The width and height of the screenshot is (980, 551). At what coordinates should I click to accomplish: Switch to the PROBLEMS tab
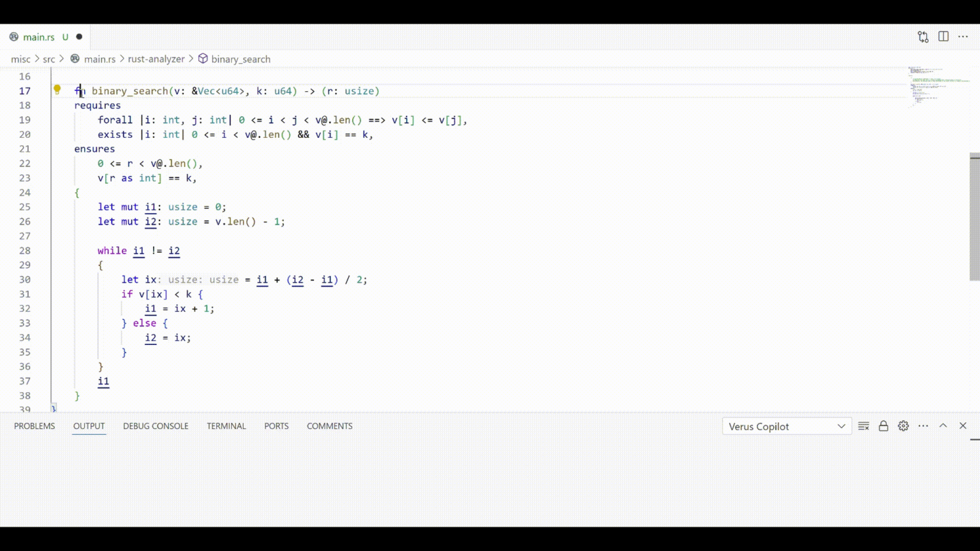point(34,426)
